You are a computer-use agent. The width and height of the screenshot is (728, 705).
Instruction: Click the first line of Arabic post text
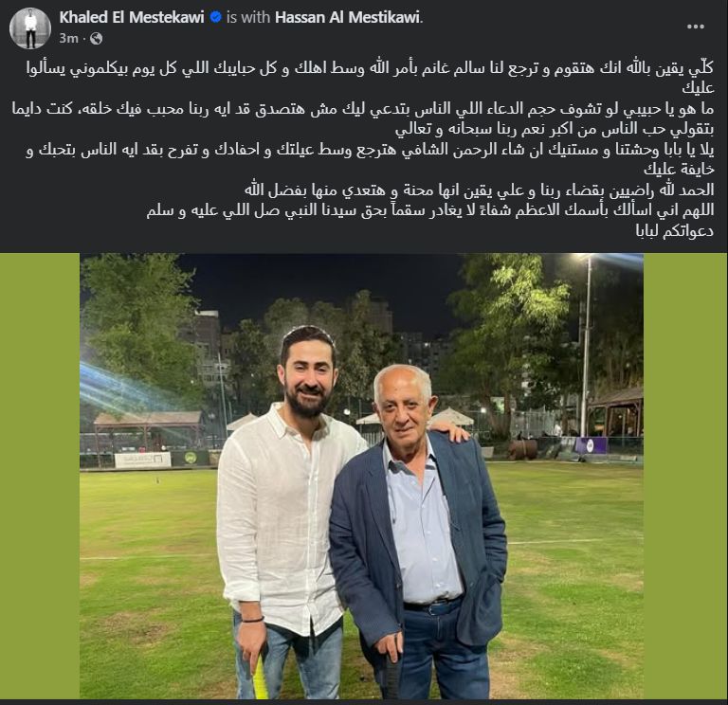(x=370, y=68)
